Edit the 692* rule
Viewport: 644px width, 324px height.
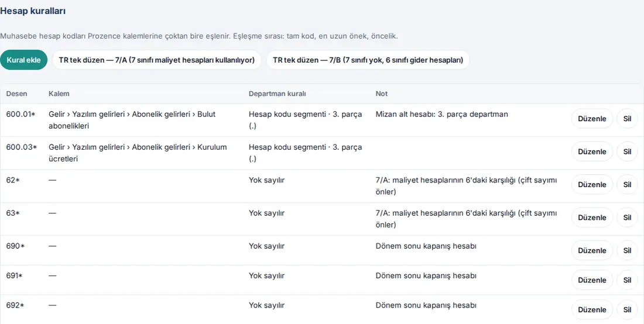pyautogui.click(x=592, y=309)
